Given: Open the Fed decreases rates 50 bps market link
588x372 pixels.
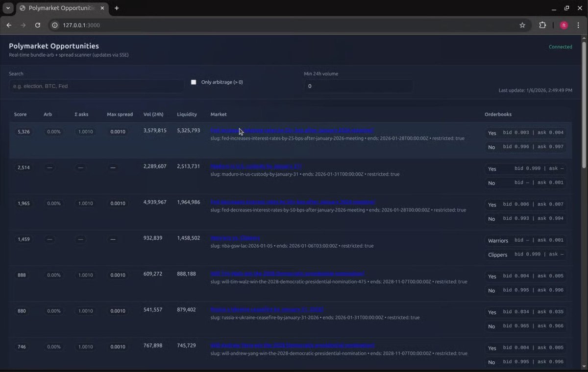Looking at the screenshot, I should tap(293, 202).
